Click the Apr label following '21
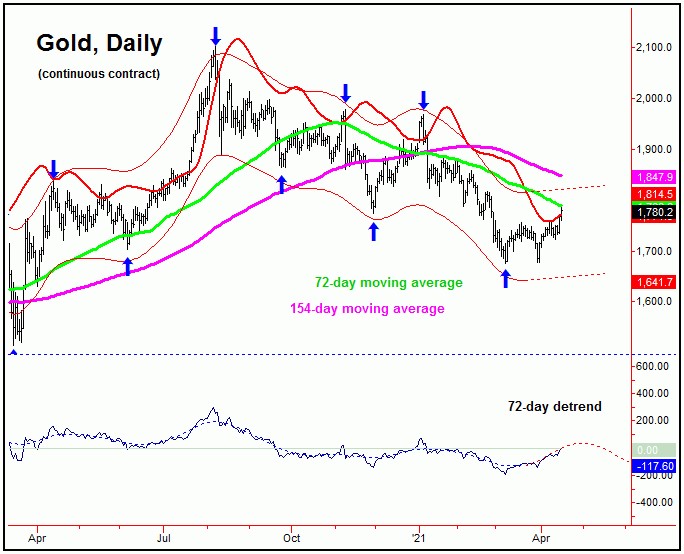This screenshot has height=554, width=684. (541, 539)
